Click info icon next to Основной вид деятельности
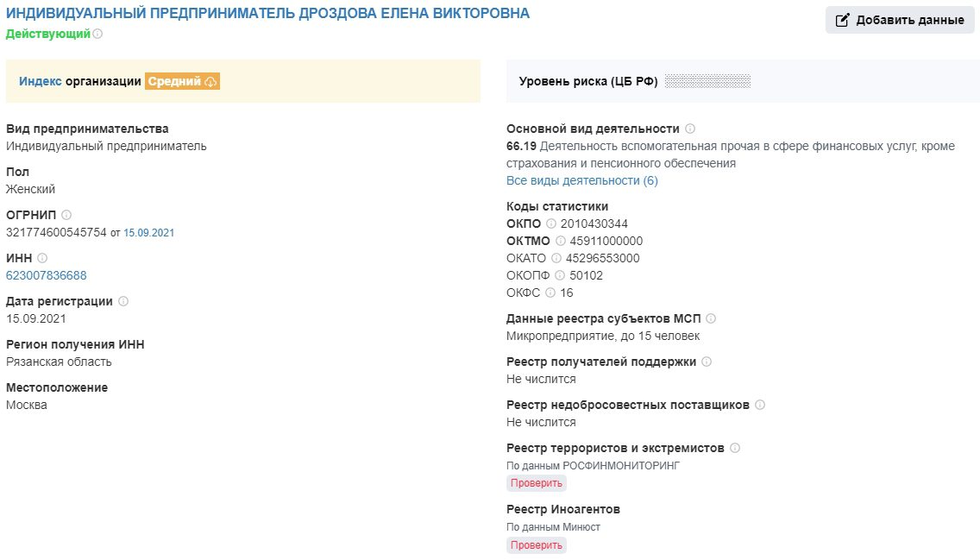980x560 pixels. pos(690,129)
